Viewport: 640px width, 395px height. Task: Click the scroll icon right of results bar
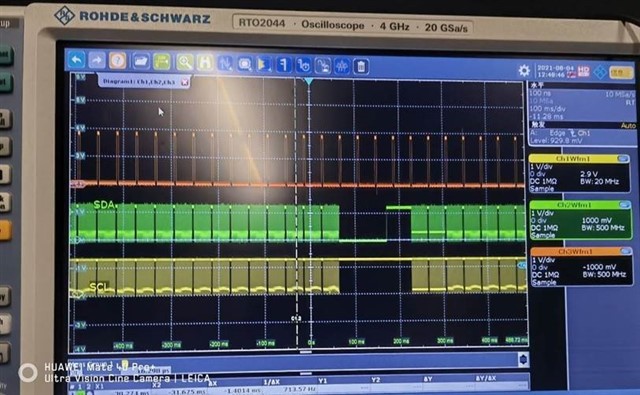pos(523,360)
